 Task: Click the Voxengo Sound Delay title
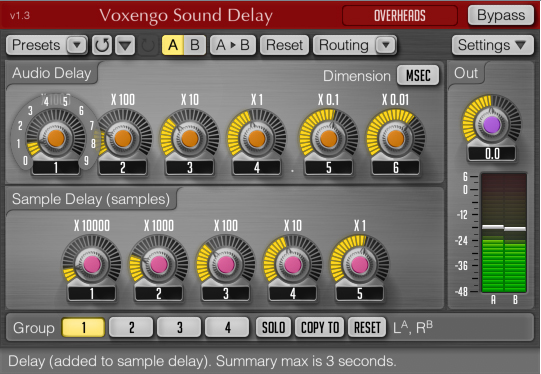click(x=186, y=16)
